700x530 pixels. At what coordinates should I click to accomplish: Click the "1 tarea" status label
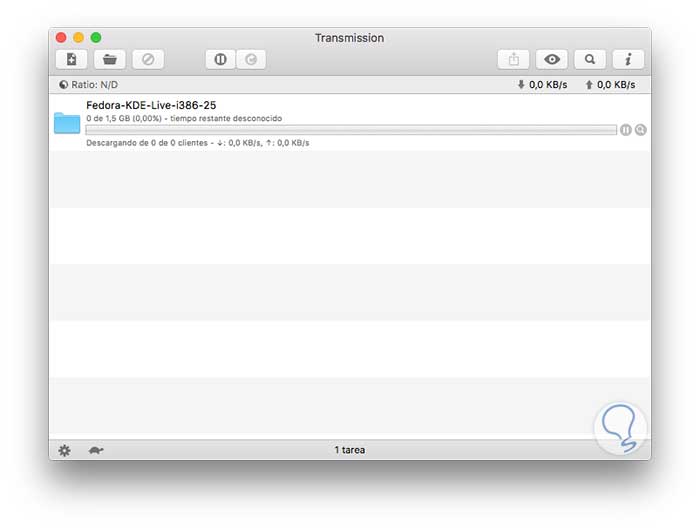(350, 450)
